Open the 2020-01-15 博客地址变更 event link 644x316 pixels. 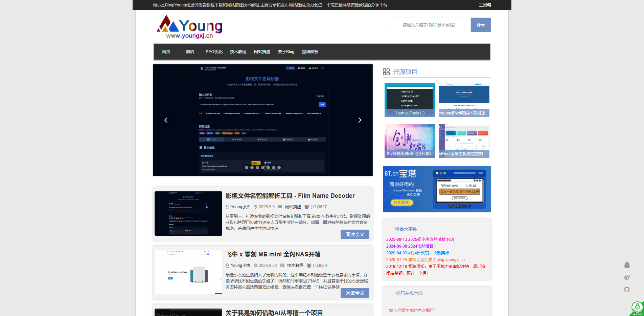click(425, 259)
